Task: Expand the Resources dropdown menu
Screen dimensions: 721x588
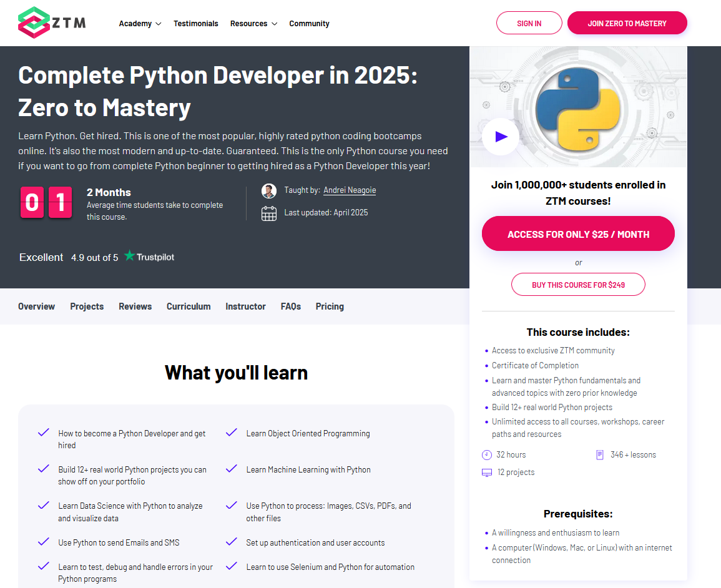Action: (x=253, y=24)
